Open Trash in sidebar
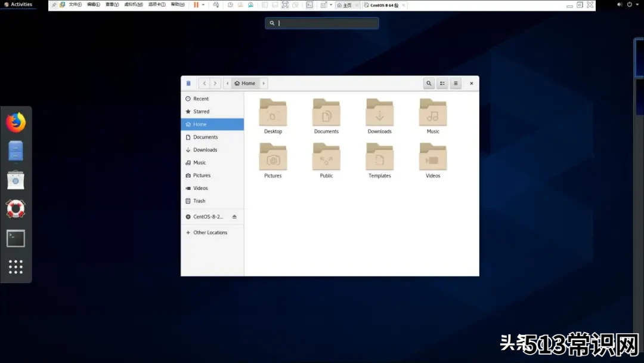This screenshot has width=644, height=363. click(212, 201)
